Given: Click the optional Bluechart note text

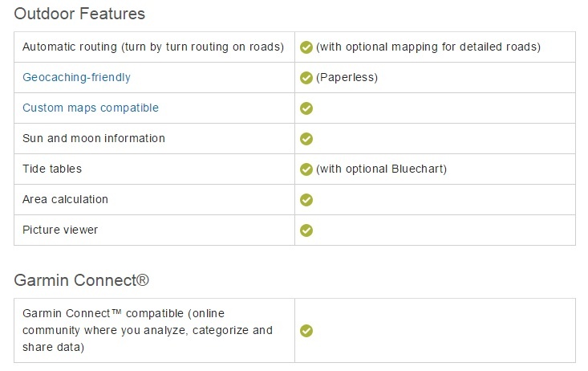Looking at the screenshot, I should pyautogui.click(x=381, y=169).
